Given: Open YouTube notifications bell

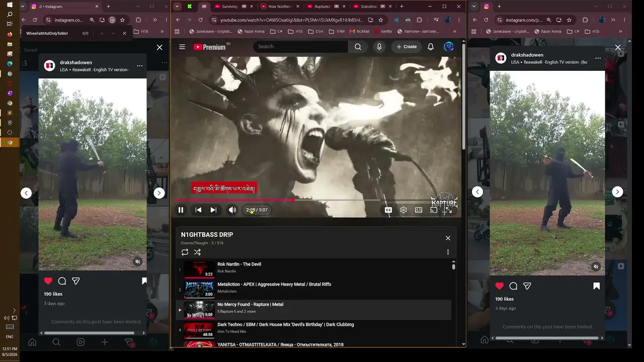Looking at the screenshot, I should point(431,47).
